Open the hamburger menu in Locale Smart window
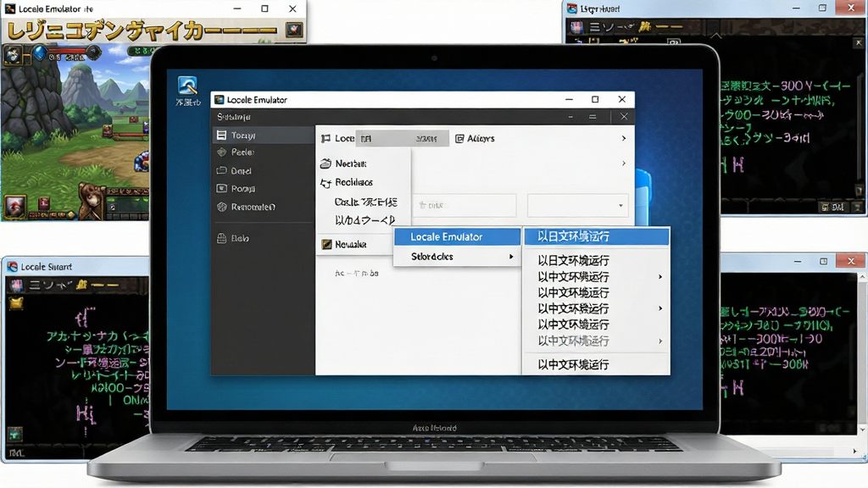 tap(35, 285)
